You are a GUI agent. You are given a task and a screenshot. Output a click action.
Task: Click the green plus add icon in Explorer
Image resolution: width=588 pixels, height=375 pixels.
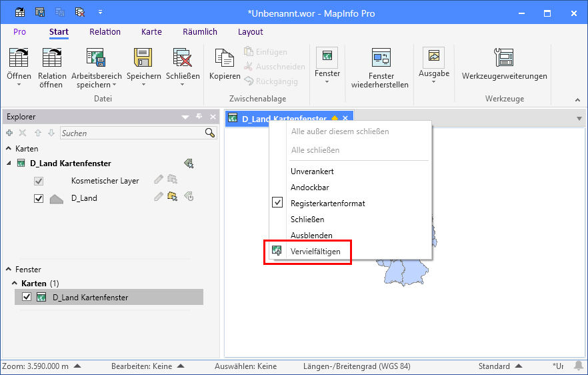pos(9,133)
